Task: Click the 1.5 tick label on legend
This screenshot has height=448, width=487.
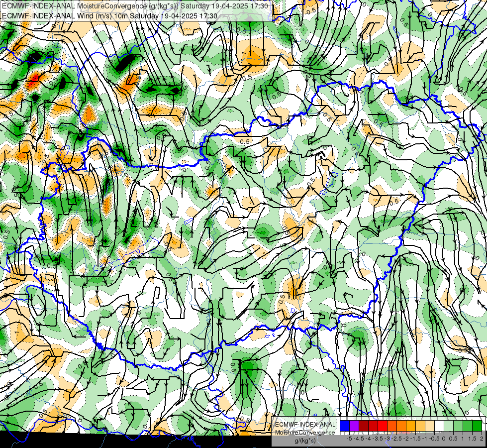Action: [472, 439]
